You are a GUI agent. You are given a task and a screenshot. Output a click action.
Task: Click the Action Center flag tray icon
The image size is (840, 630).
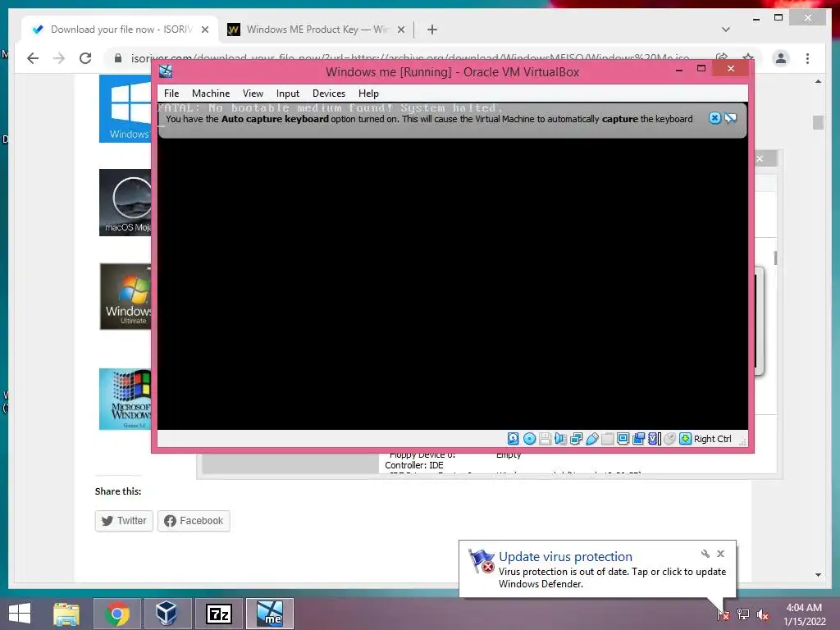[x=723, y=614]
